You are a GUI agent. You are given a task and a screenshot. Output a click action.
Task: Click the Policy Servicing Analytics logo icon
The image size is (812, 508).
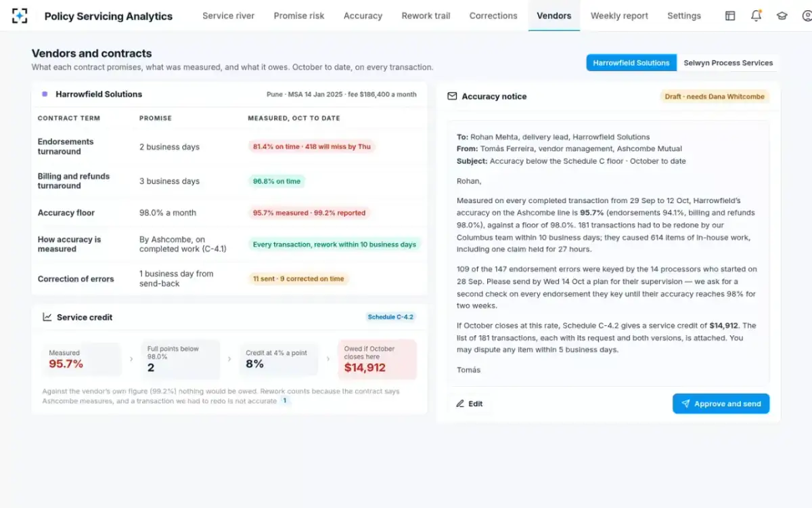20,16
